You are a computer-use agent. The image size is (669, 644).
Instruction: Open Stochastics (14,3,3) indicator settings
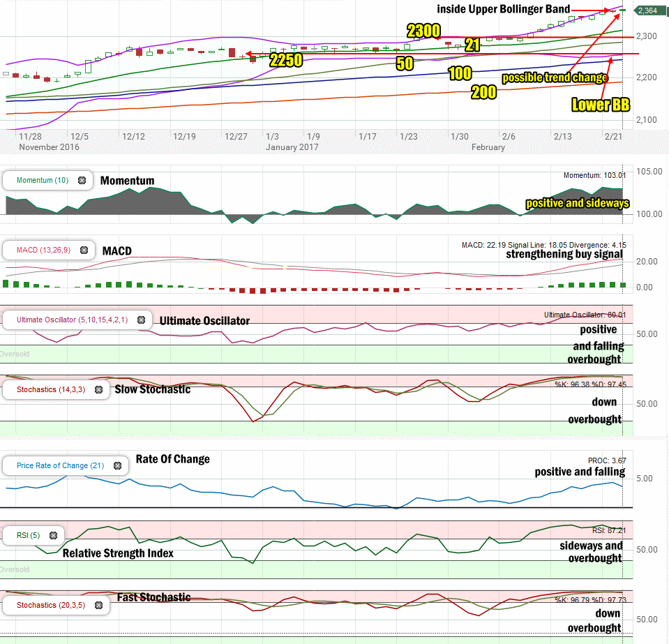tap(51, 389)
